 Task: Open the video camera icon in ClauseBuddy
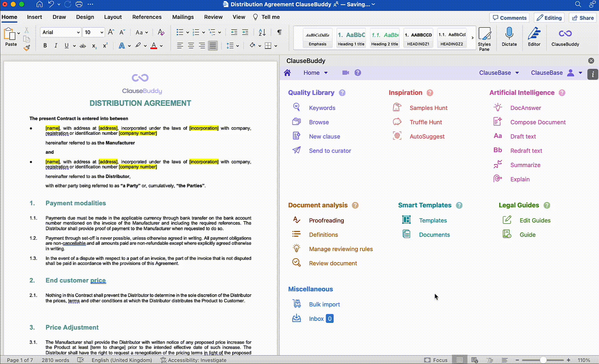point(345,73)
